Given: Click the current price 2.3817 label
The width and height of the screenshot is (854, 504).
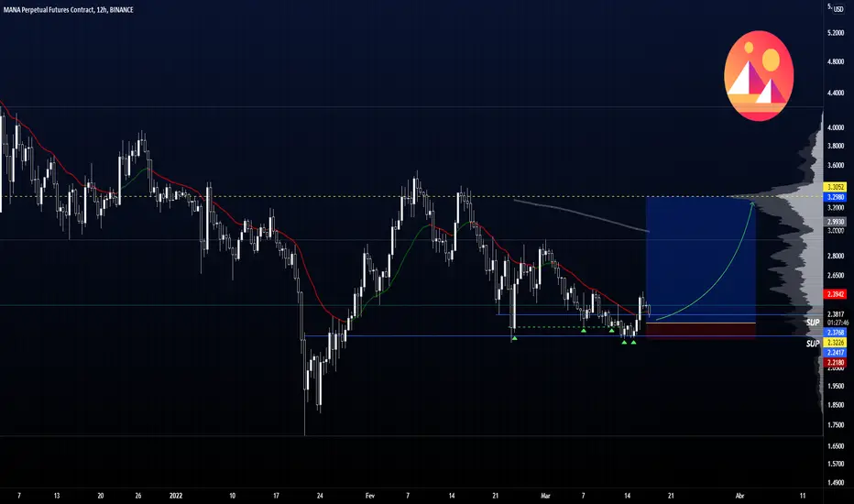Looking at the screenshot, I should coord(836,314).
